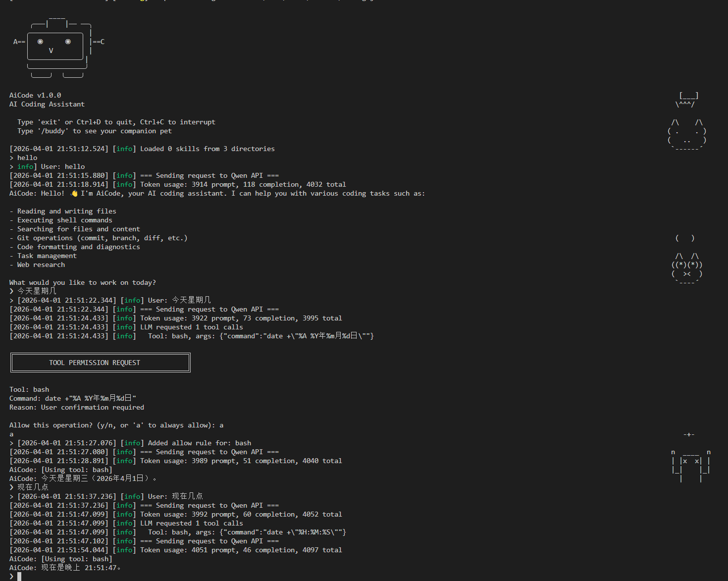Click the Tool: bash args line with '%A'
The height and width of the screenshot is (581, 728).
(x=192, y=336)
